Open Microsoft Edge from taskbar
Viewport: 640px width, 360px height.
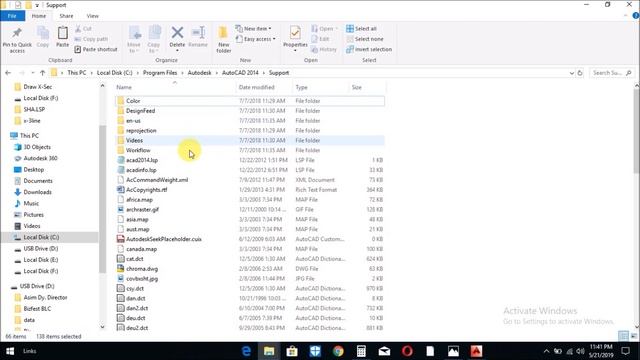246,351
